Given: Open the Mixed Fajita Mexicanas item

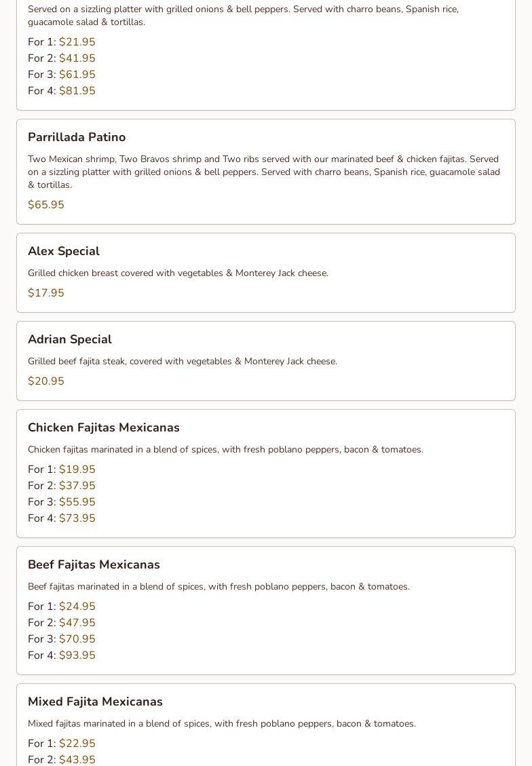Looking at the screenshot, I should click(x=95, y=702).
